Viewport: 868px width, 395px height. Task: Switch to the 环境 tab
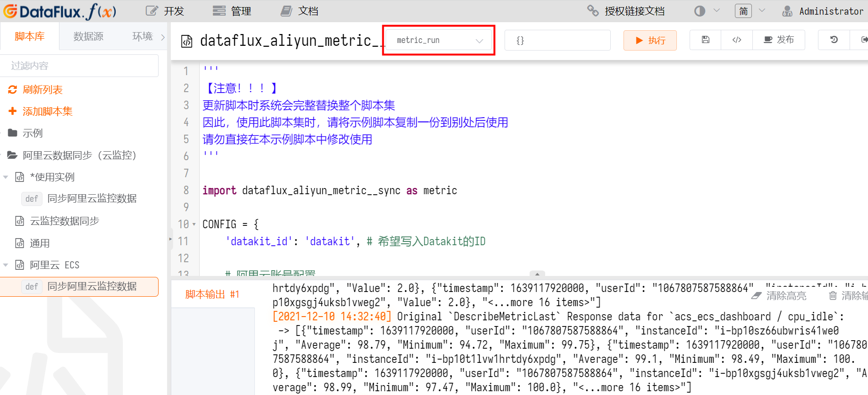tap(143, 36)
